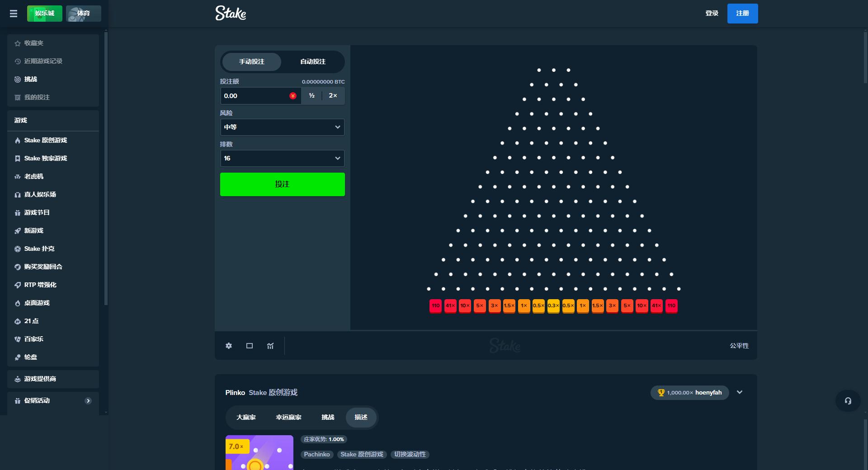Click leftmost red 110 multiplier slot
This screenshot has width=868, height=470.
(435, 305)
